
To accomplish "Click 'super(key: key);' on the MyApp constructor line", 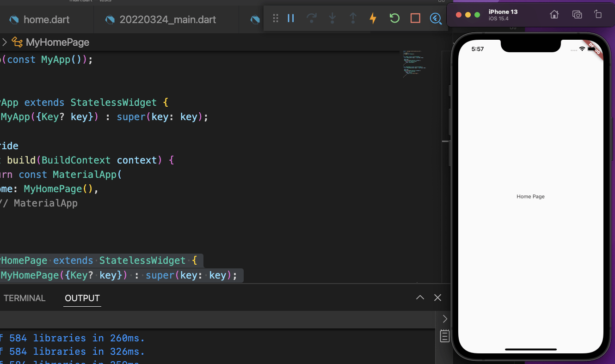I will 162,117.
